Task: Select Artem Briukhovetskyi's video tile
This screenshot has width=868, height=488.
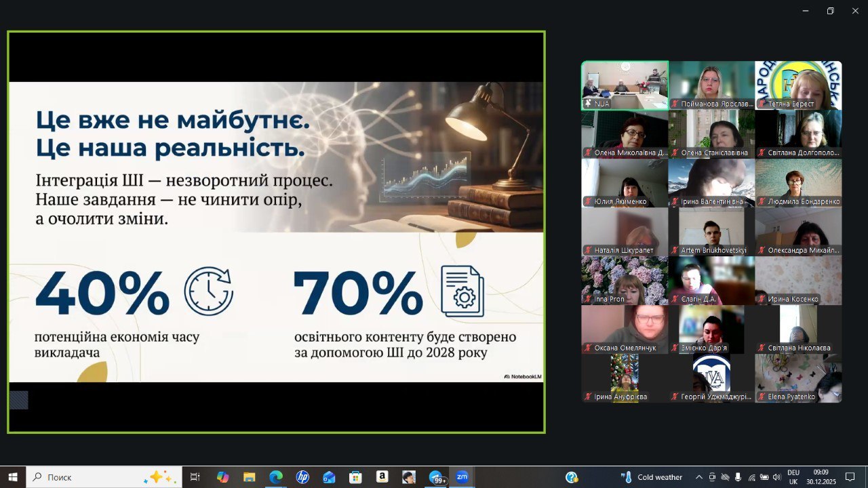Action: point(711,231)
